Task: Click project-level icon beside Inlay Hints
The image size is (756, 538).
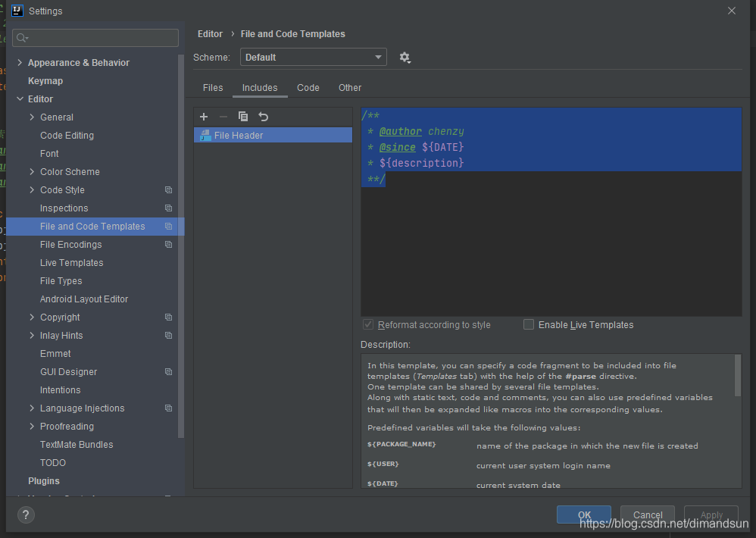Action: [x=168, y=336]
